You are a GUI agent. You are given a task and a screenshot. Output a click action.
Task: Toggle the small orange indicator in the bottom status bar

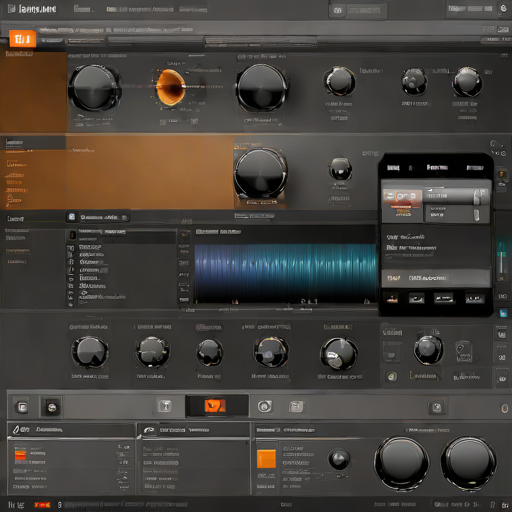[x=42, y=505]
